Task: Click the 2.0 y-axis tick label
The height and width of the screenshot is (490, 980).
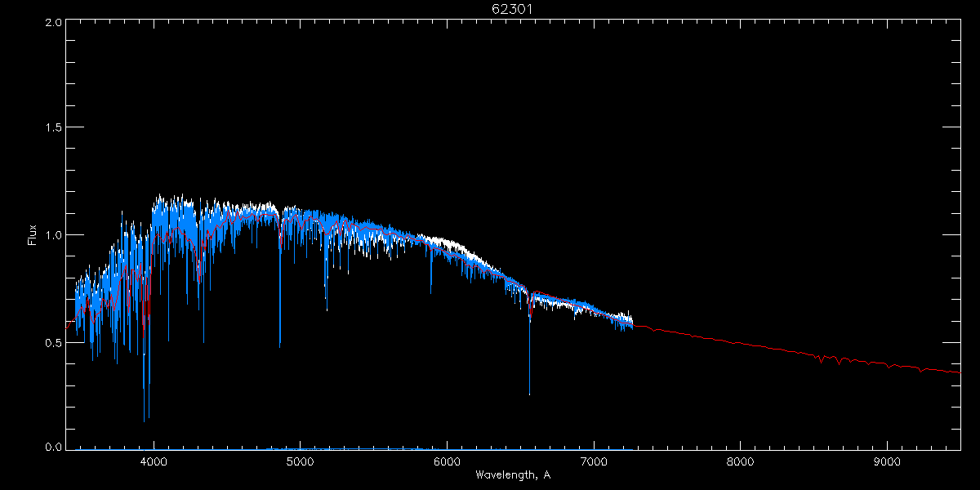Action: click(53, 23)
